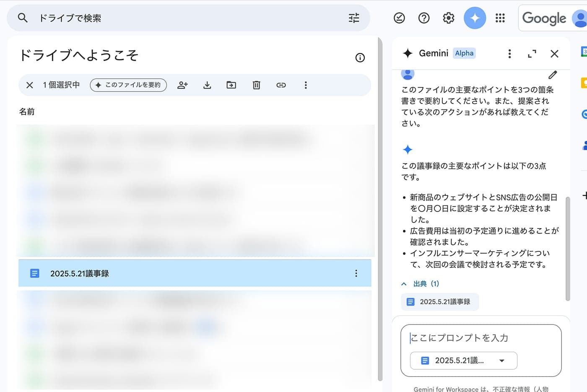
Task: Open the Google account avatar
Action: 581,18
